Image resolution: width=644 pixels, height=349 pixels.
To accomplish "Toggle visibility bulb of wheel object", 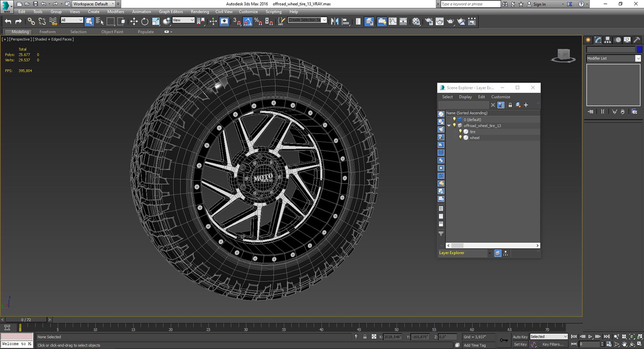I will 460,137.
